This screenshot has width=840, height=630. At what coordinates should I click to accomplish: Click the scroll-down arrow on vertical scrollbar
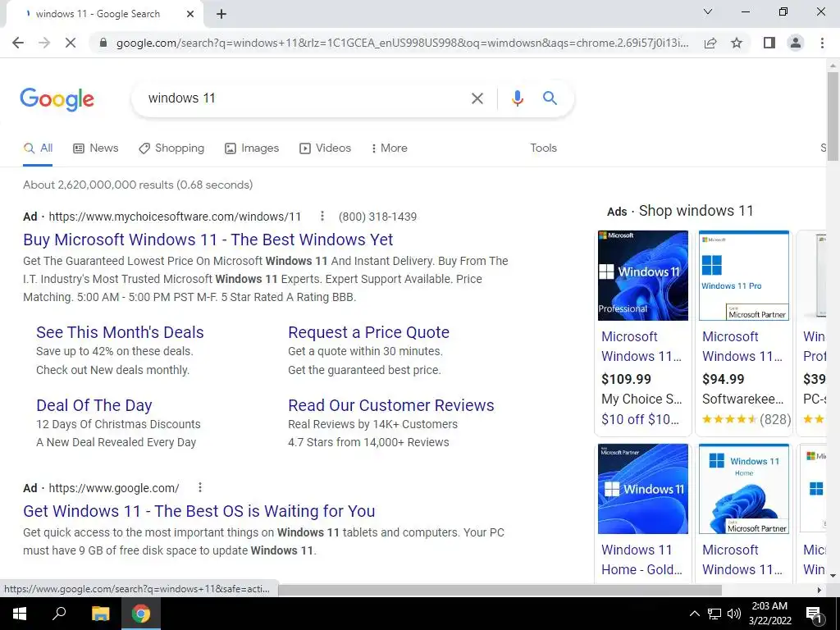click(833, 576)
